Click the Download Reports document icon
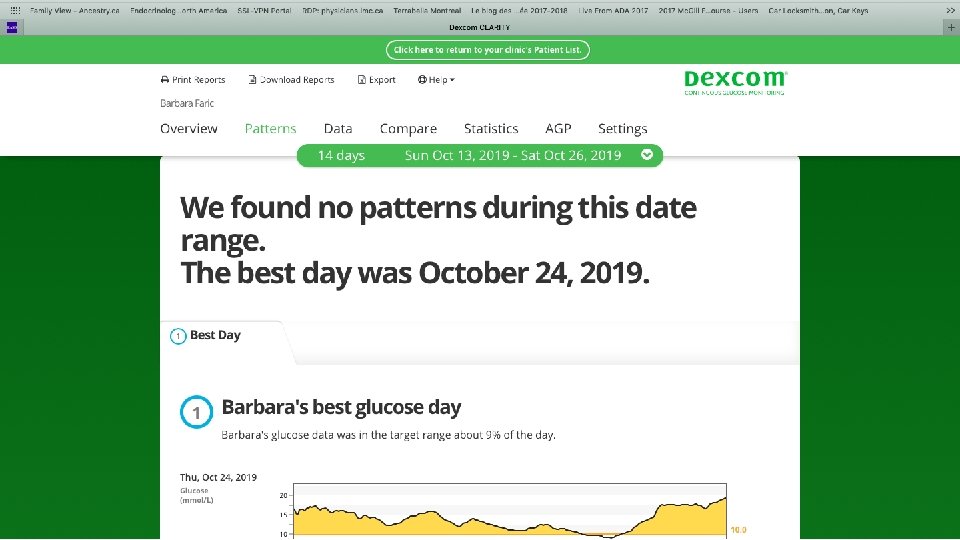This screenshot has height=540, width=960. [253, 80]
